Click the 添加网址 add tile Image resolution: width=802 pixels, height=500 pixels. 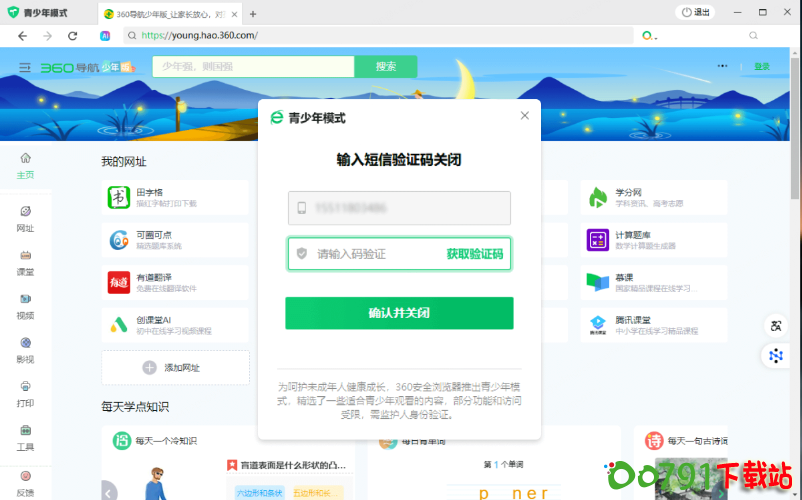click(x=175, y=367)
